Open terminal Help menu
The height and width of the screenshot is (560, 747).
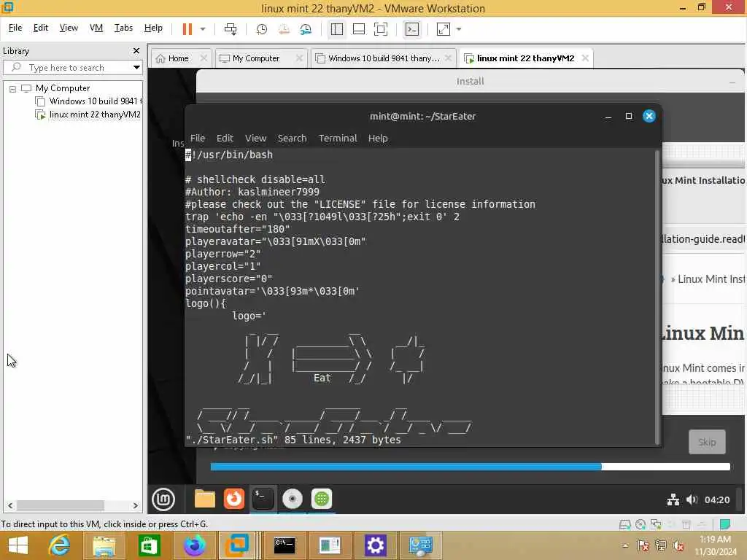pyautogui.click(x=378, y=138)
